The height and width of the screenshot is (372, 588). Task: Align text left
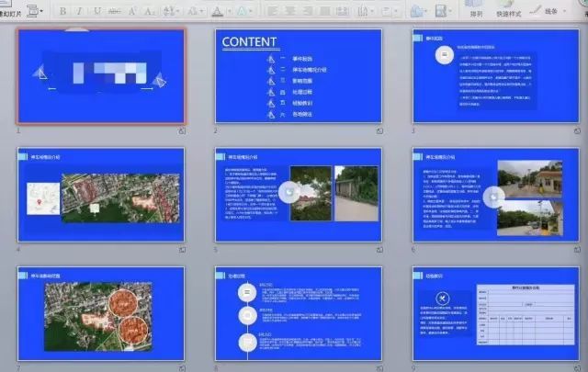(273, 11)
